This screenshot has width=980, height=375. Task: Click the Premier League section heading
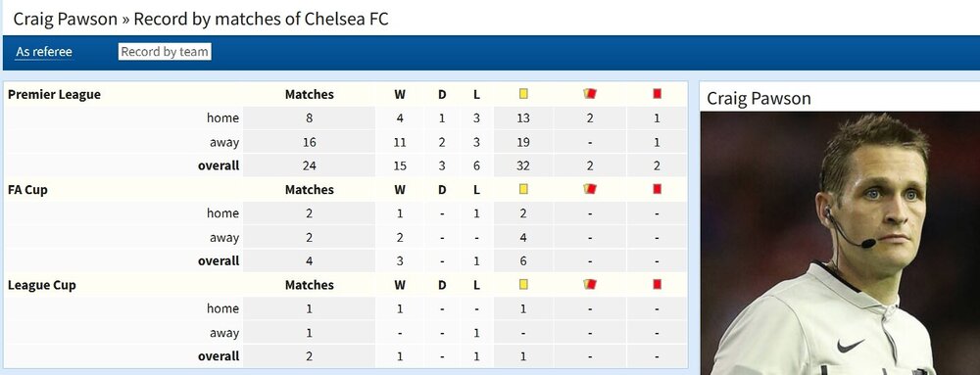coord(54,94)
